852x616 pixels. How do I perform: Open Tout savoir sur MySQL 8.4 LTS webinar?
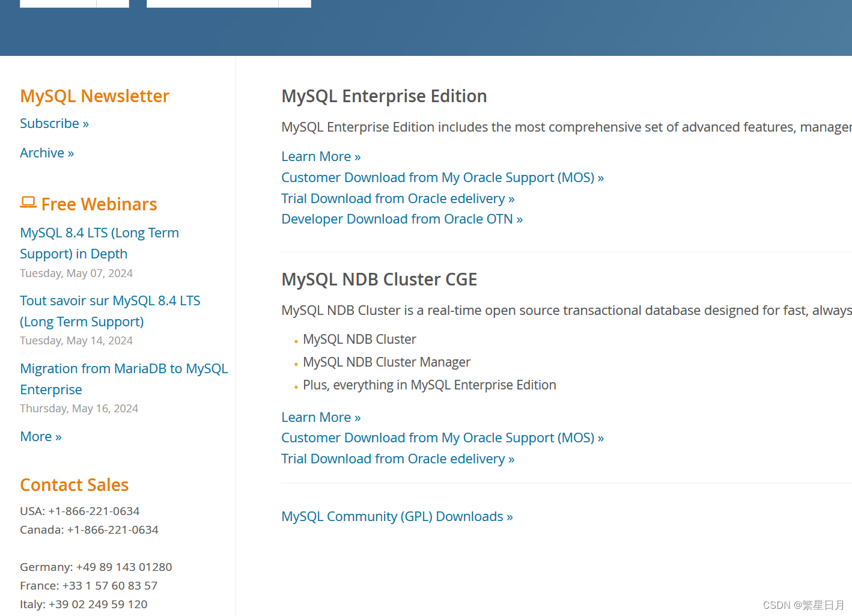[x=110, y=311]
